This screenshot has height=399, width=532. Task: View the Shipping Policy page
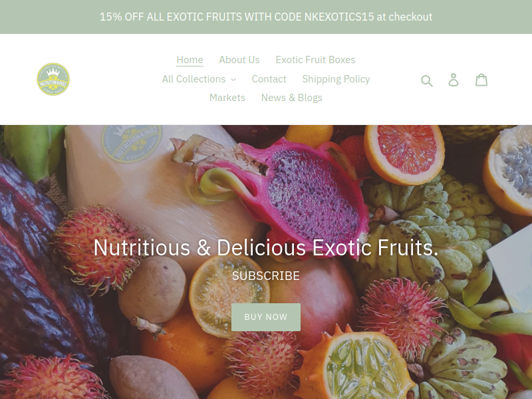(x=336, y=78)
